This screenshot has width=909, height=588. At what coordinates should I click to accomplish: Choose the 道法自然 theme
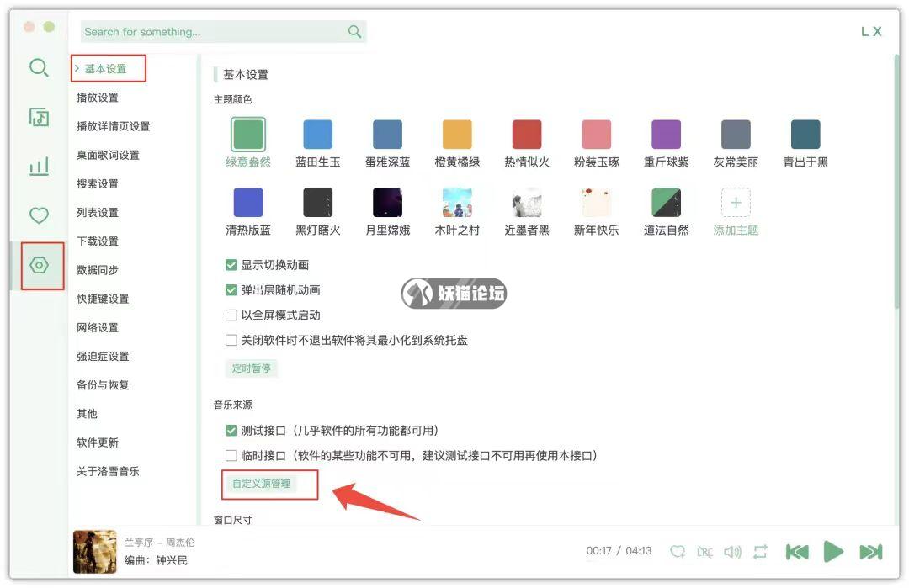tap(666, 203)
